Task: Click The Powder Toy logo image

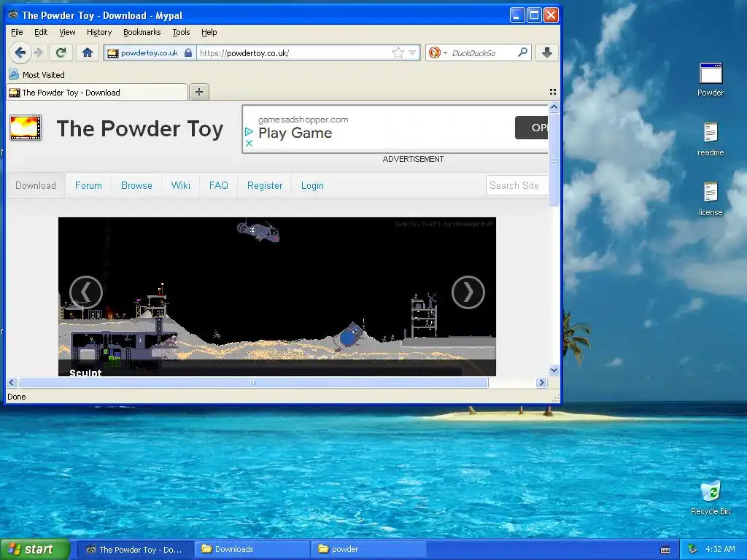Action: pos(26,128)
